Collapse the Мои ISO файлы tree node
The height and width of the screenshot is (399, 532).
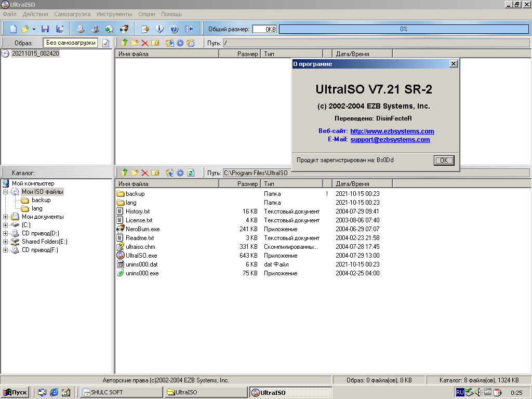[6, 192]
